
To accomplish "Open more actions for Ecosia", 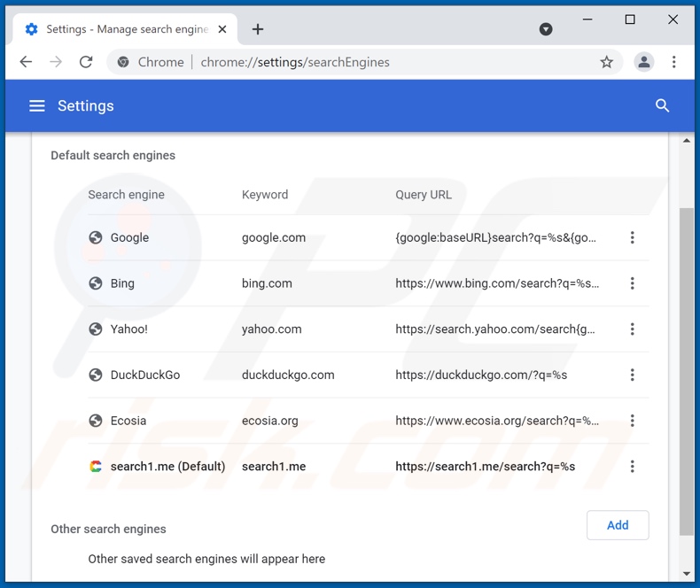I will click(x=632, y=421).
